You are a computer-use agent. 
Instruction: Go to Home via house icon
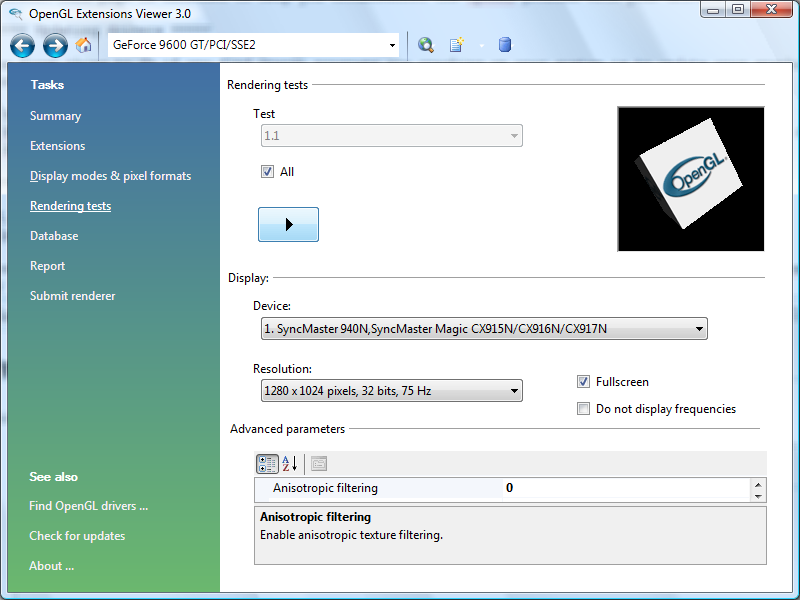84,45
